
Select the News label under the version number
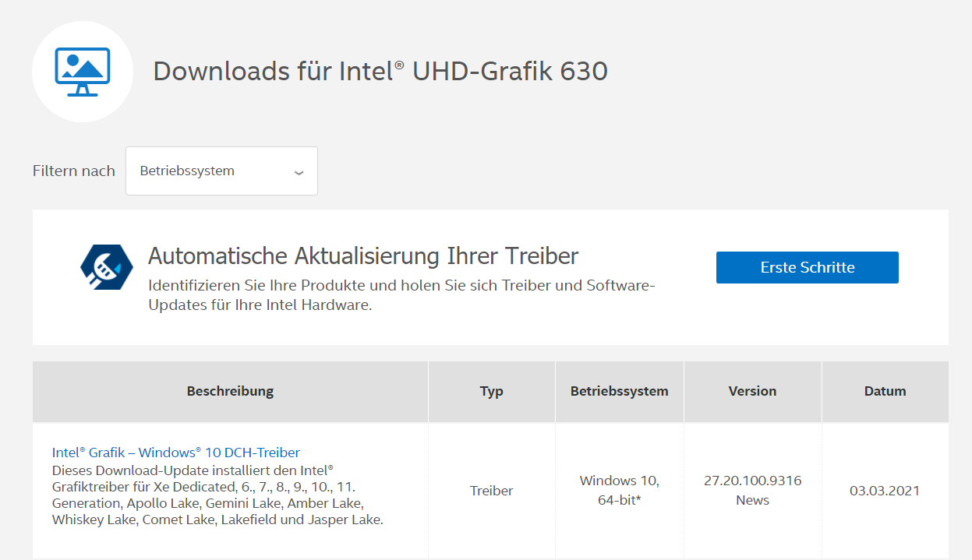point(751,500)
